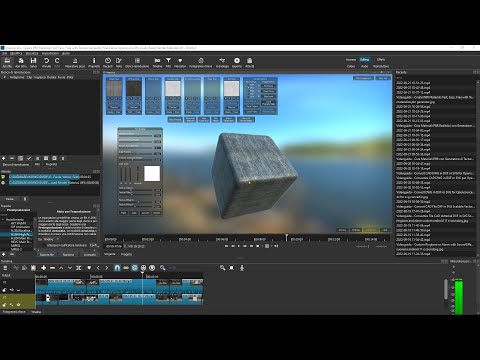The image size is (480, 360).
Task: Click the timeline copy icon
Action: pos(24,268)
